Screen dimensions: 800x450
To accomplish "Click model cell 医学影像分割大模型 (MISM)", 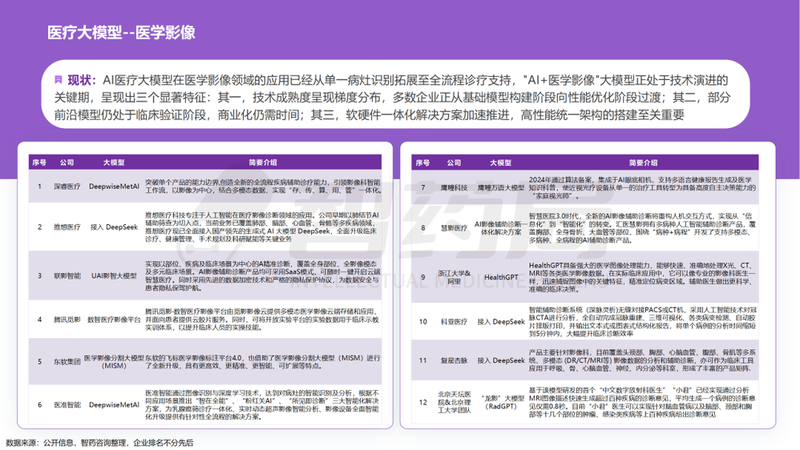I will (114, 362).
